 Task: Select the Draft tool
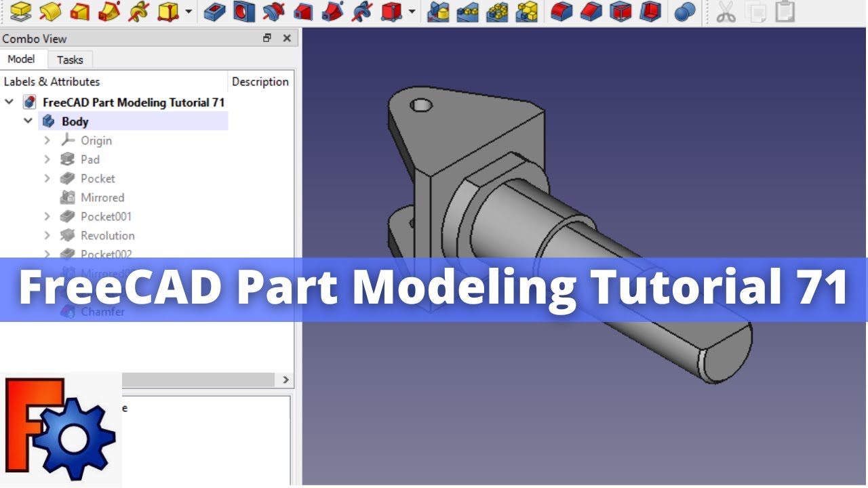tap(621, 11)
